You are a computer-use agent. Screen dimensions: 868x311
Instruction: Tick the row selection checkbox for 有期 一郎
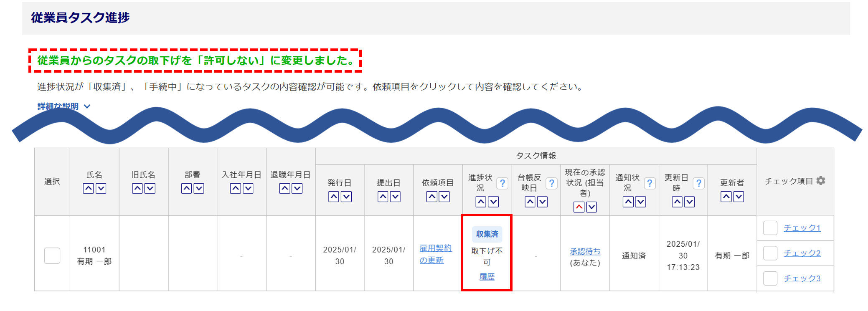point(52,255)
